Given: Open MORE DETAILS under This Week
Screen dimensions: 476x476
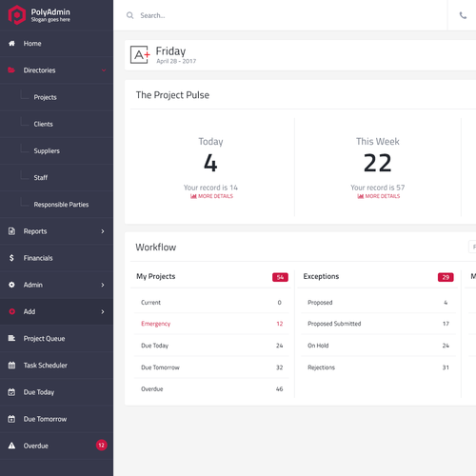Looking at the screenshot, I should coord(379,196).
